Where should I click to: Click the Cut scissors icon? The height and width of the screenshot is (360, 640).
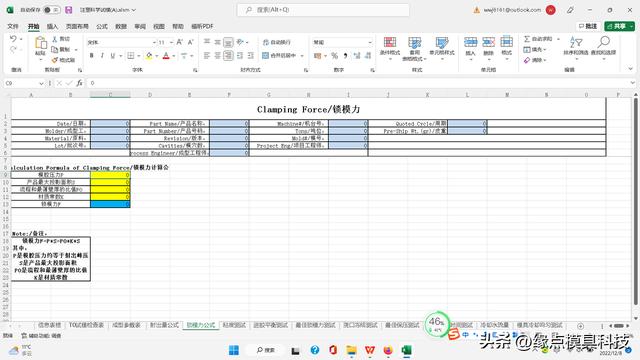55,39
